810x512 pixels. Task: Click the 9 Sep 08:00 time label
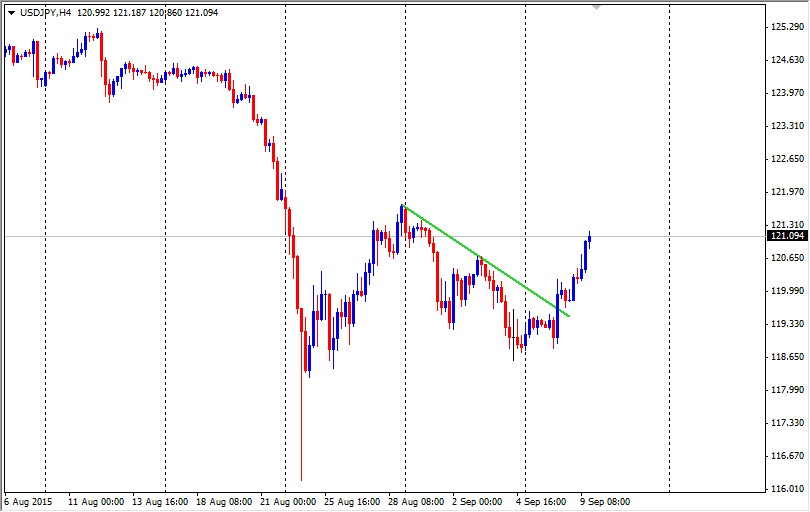pos(605,502)
